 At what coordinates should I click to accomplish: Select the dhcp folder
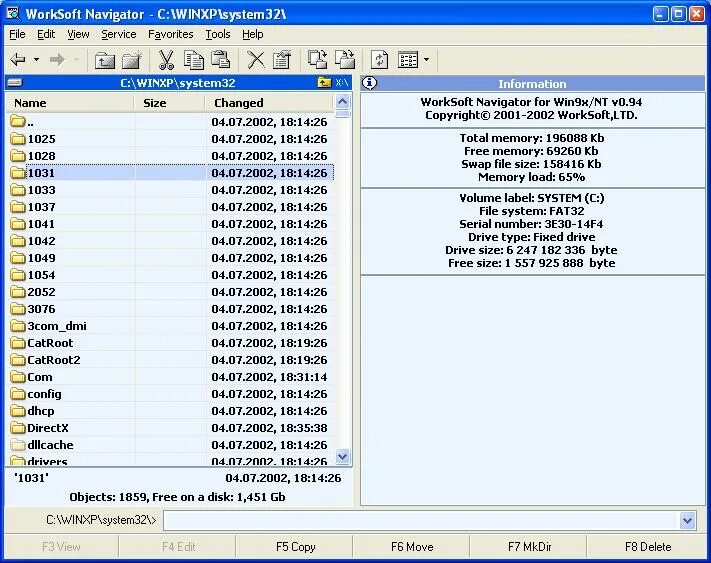pos(170,411)
